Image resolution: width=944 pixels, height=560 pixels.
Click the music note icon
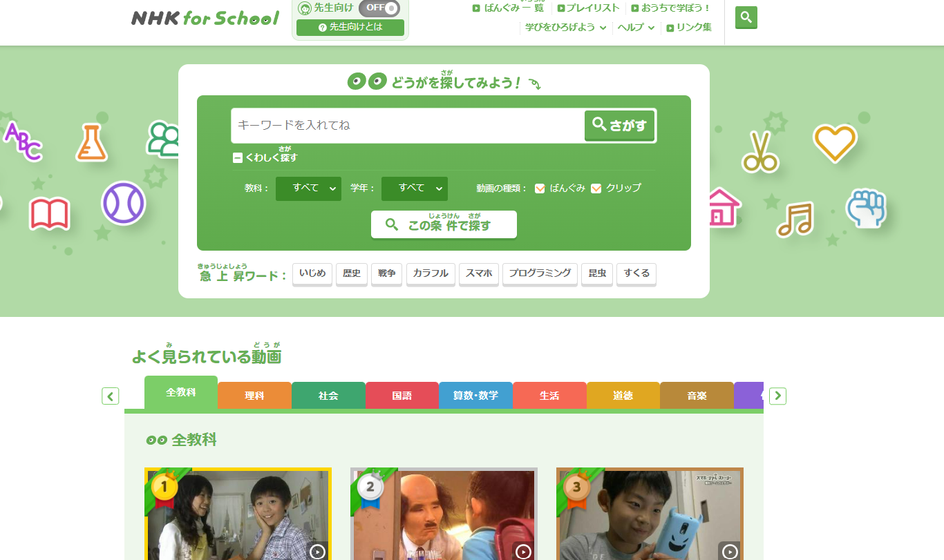794,220
